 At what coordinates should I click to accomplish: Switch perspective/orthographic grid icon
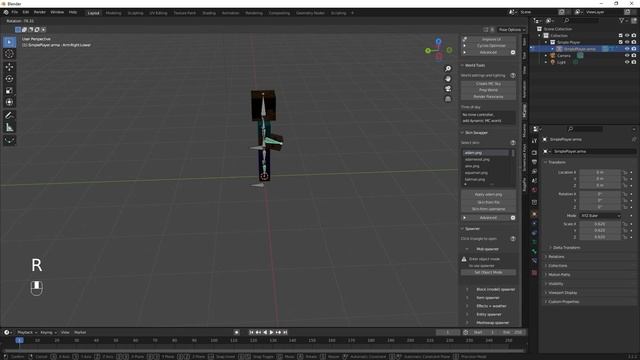pyautogui.click(x=448, y=99)
